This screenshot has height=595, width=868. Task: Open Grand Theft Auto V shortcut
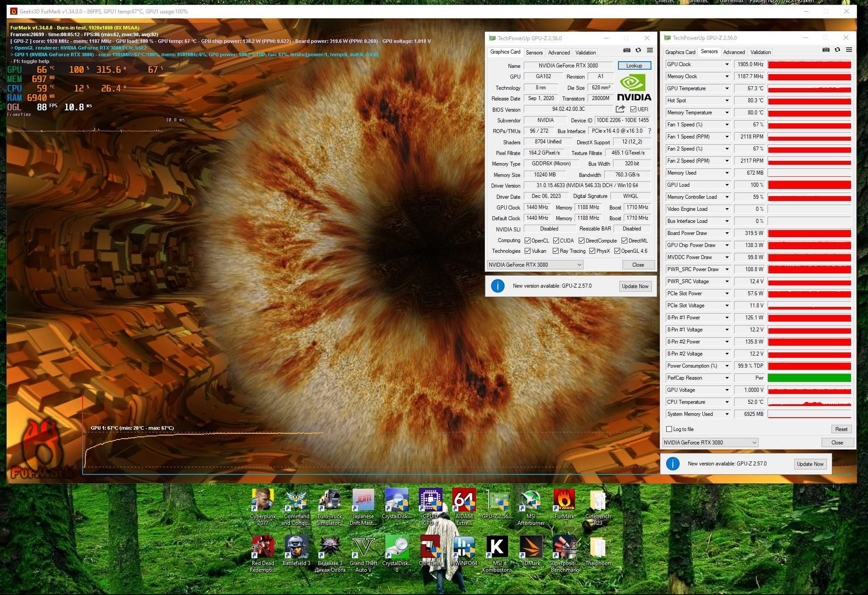(x=363, y=554)
